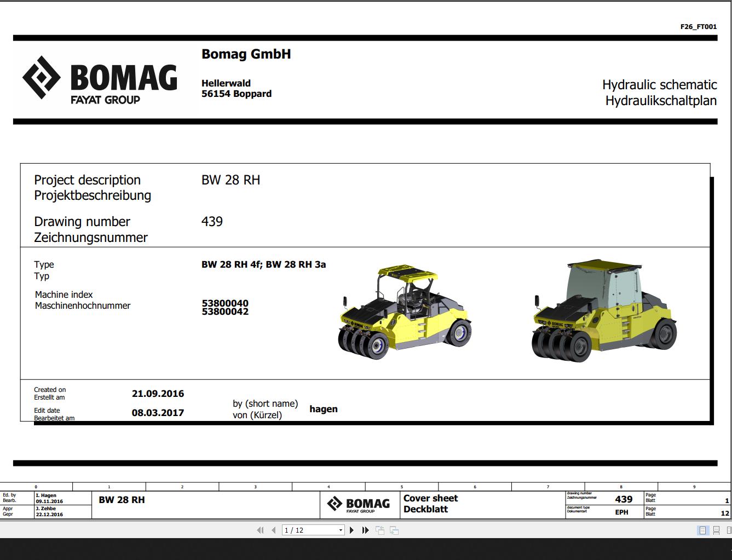Click the short name 'hagen'
The image size is (732, 560).
(x=324, y=409)
